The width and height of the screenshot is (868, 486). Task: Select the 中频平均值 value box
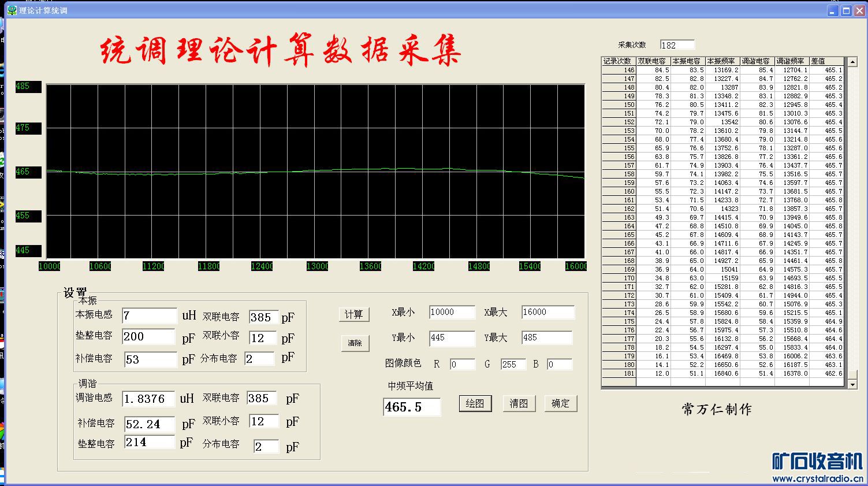click(411, 407)
